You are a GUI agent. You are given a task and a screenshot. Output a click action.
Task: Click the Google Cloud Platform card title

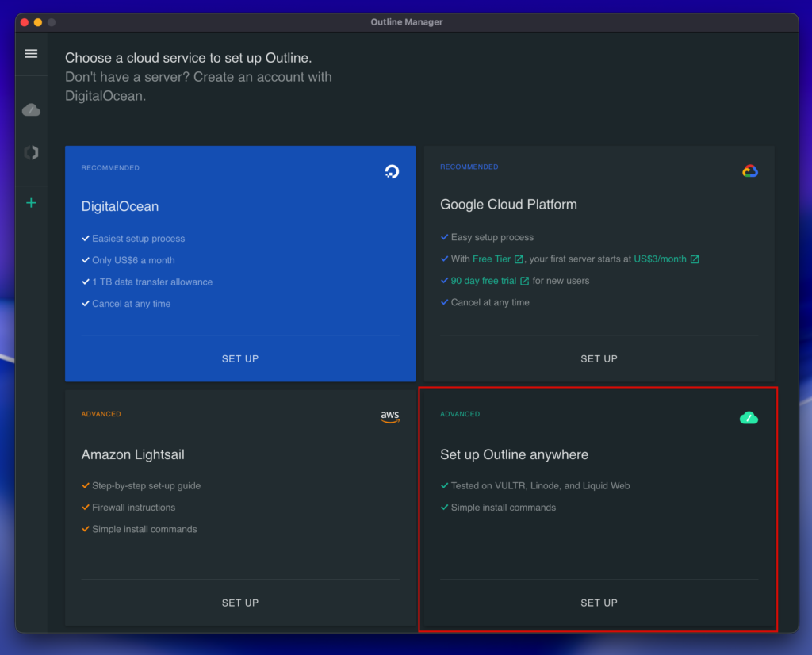(508, 205)
